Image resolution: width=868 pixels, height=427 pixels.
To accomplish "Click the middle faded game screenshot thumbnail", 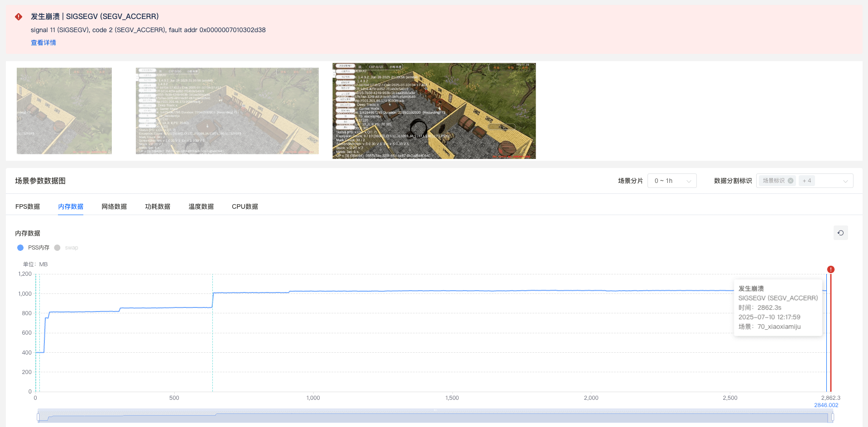I will (227, 111).
